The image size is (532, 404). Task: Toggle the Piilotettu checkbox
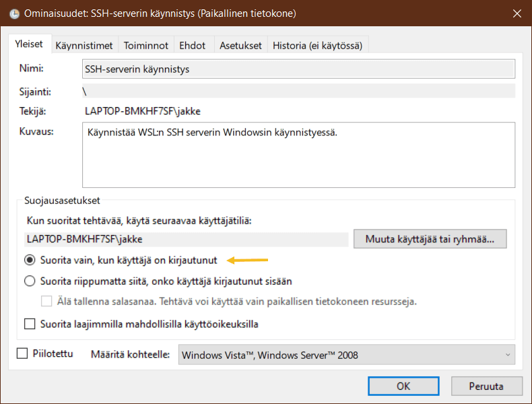(22, 353)
